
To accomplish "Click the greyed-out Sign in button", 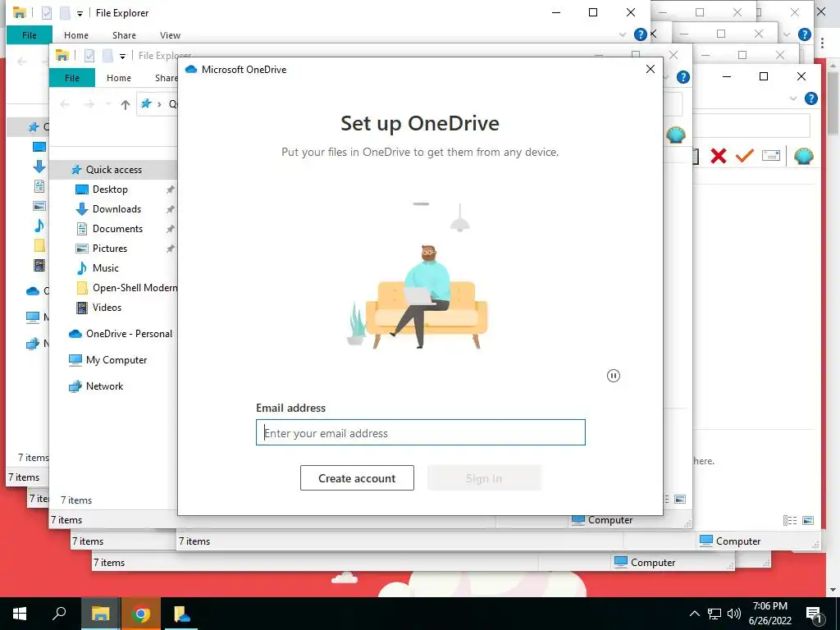I will tap(484, 478).
